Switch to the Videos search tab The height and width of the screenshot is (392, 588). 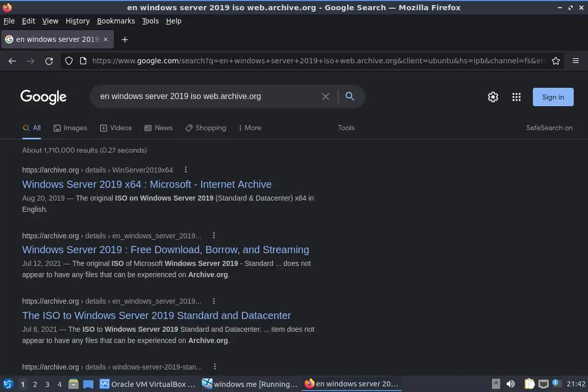pyautogui.click(x=116, y=128)
